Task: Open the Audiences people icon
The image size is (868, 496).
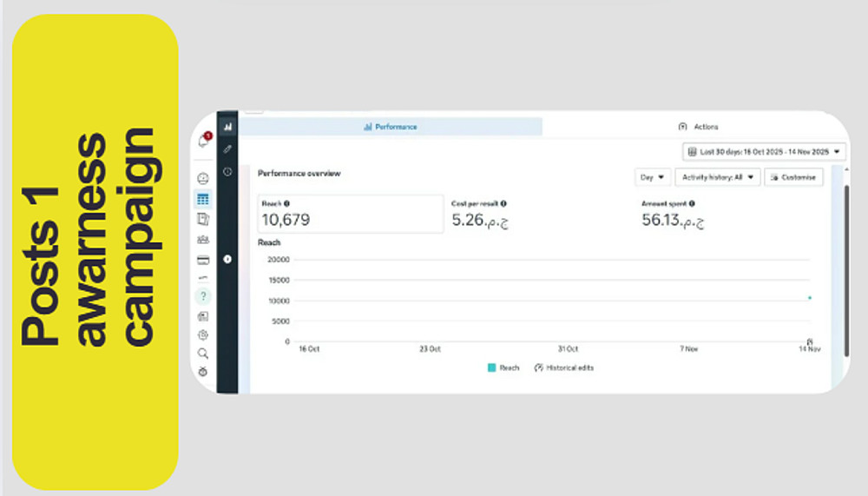Action: point(203,240)
